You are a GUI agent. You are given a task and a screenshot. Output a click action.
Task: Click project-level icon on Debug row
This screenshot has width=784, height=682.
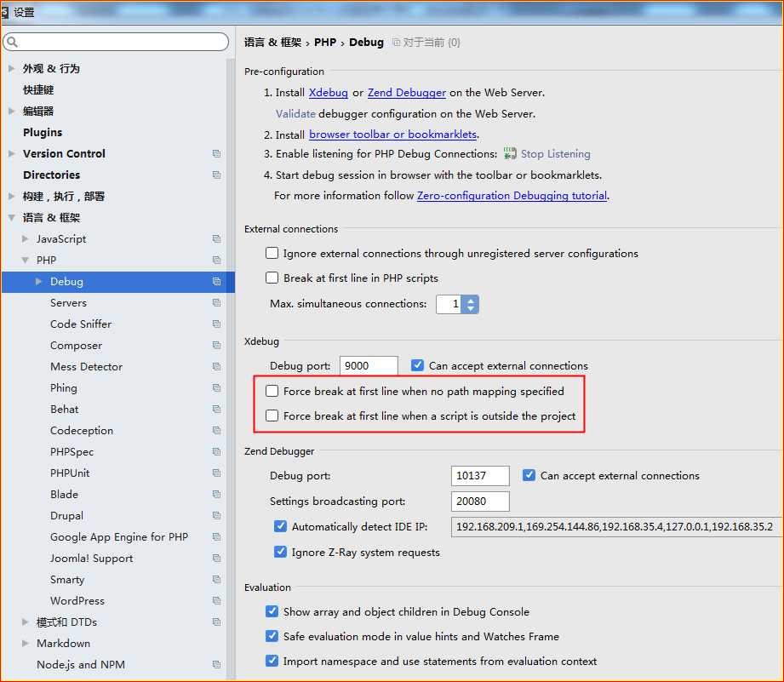[216, 282]
